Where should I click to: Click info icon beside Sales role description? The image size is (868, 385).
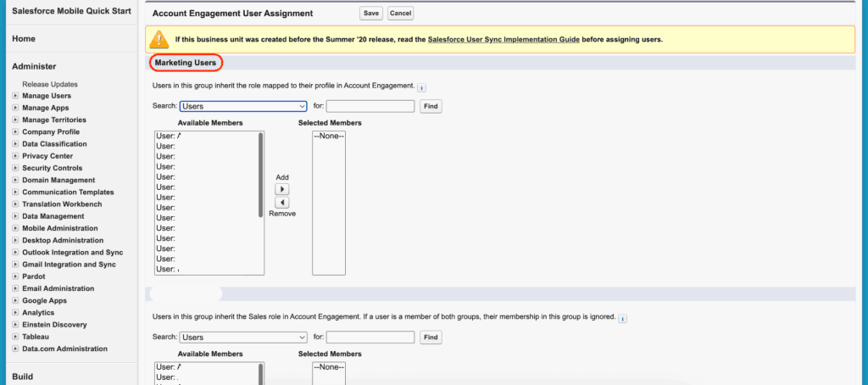[x=622, y=319]
